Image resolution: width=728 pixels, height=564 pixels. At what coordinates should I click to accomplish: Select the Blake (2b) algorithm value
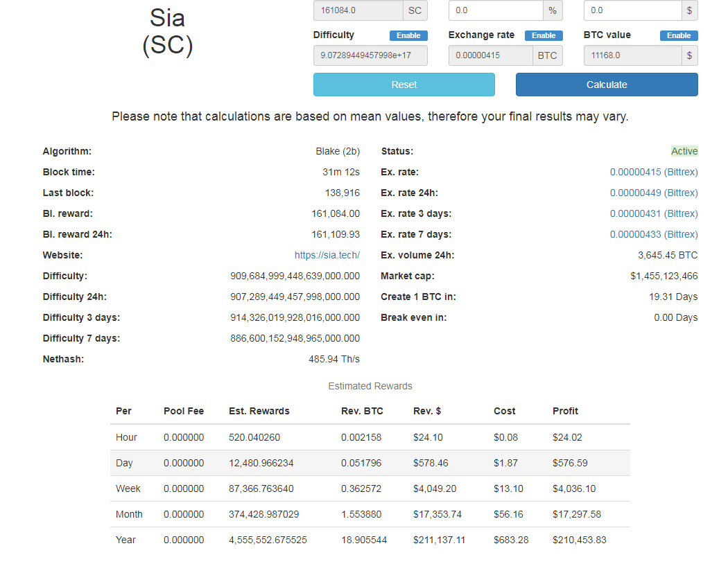pos(338,151)
